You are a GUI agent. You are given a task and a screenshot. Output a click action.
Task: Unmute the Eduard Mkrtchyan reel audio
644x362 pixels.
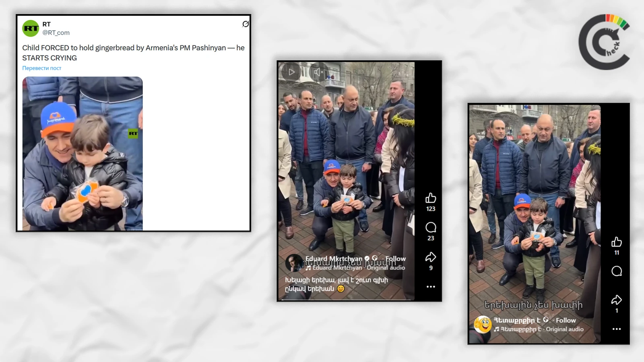click(x=318, y=72)
